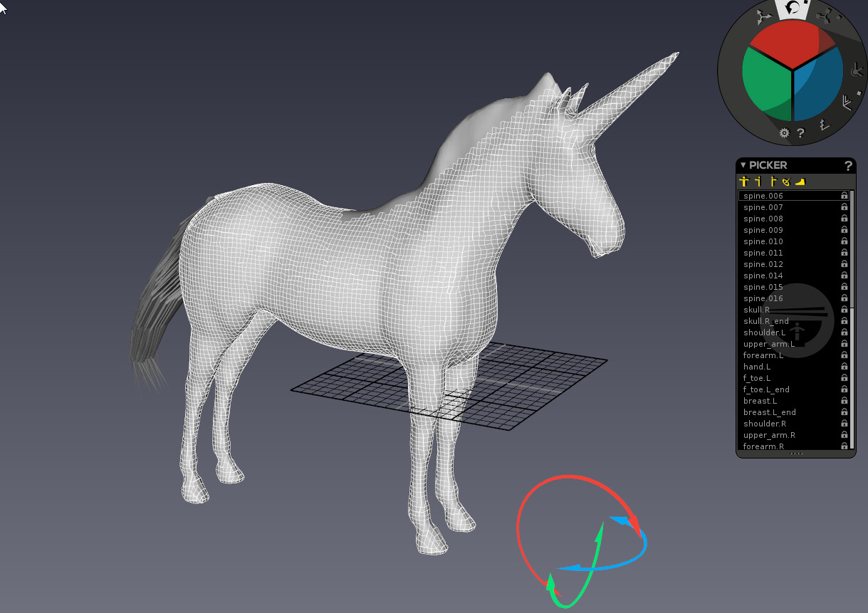Toggle the lock on spine.006
This screenshot has width=868, height=613.
tap(845, 196)
